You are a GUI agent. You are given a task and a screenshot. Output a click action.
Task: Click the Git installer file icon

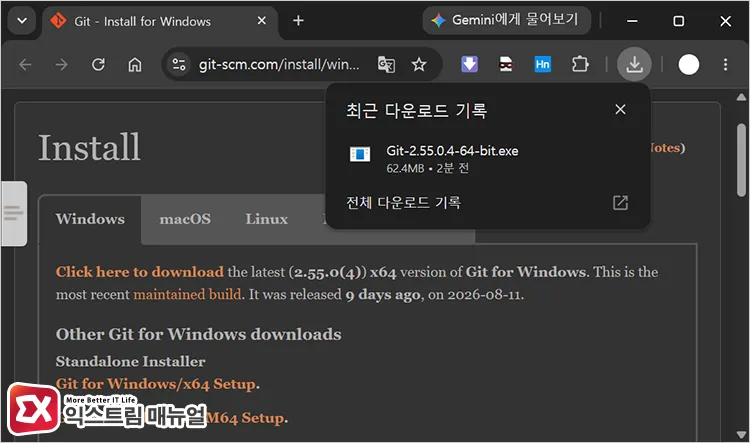pos(360,154)
